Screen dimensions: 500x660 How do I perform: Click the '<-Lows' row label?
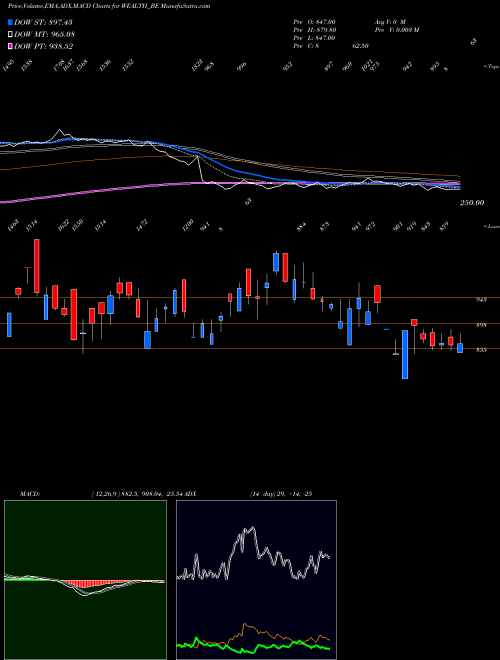(491, 226)
